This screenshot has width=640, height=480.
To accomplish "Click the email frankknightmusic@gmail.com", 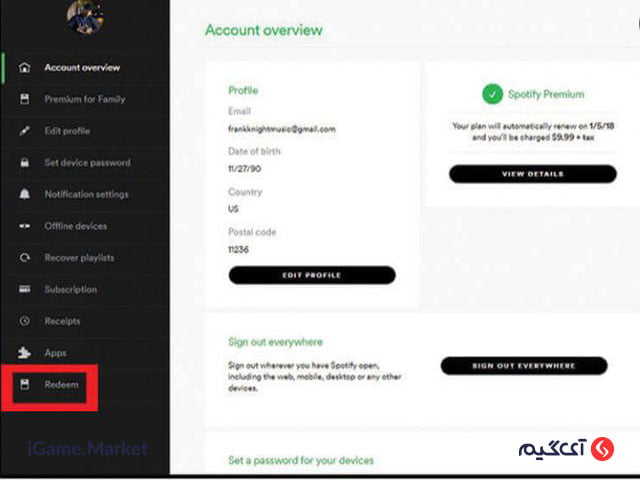I will point(282,129).
